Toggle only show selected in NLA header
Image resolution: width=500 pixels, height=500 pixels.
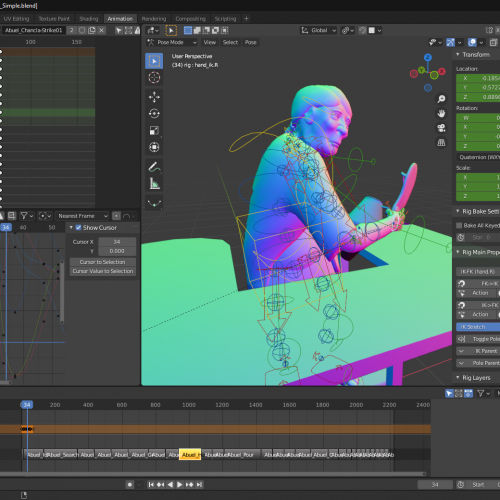(x=449, y=394)
